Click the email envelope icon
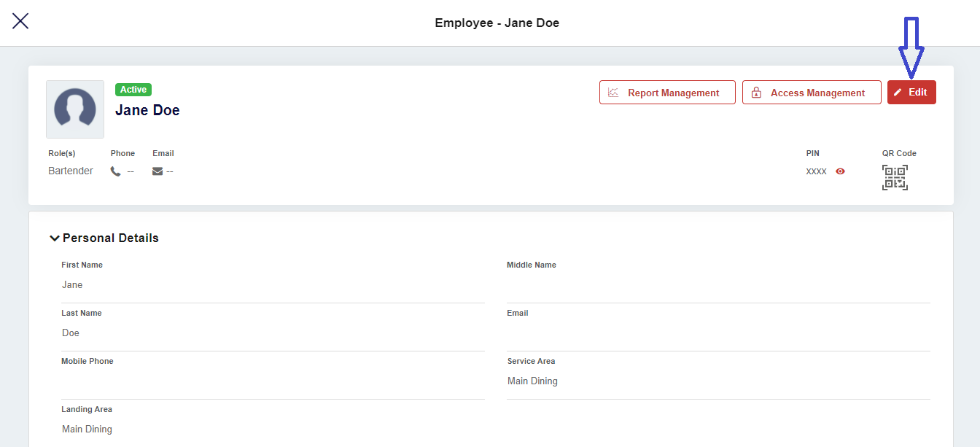 coord(156,171)
